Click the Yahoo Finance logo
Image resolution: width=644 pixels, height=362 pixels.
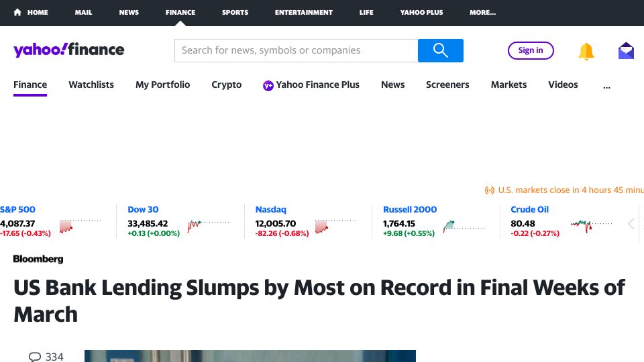click(x=68, y=50)
